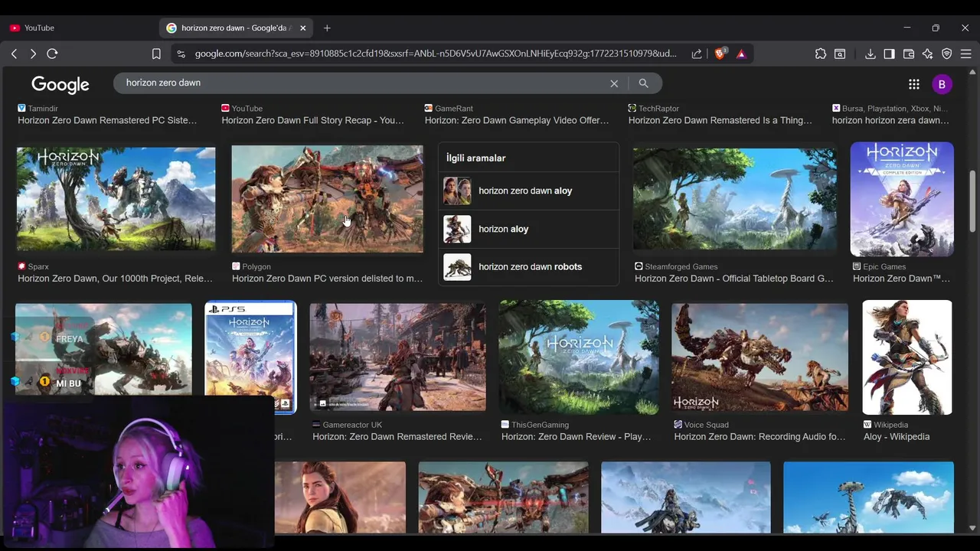This screenshot has height=551, width=980.
Task: Go forward in browser history
Action: pyautogui.click(x=33, y=54)
